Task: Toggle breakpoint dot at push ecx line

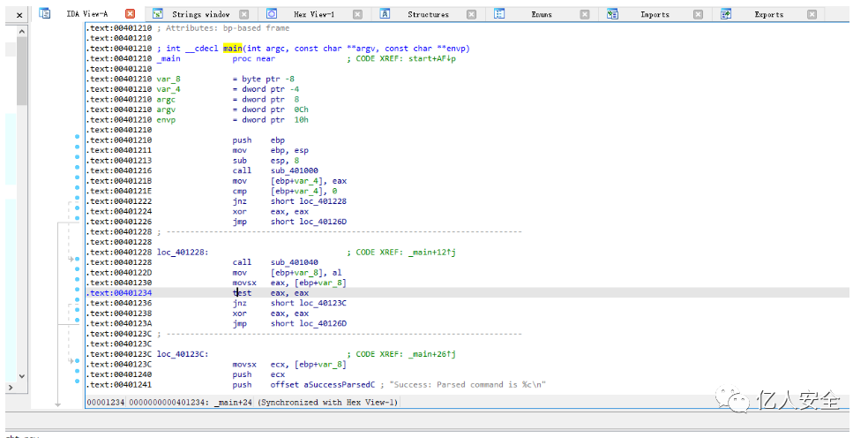Action: [x=77, y=371]
